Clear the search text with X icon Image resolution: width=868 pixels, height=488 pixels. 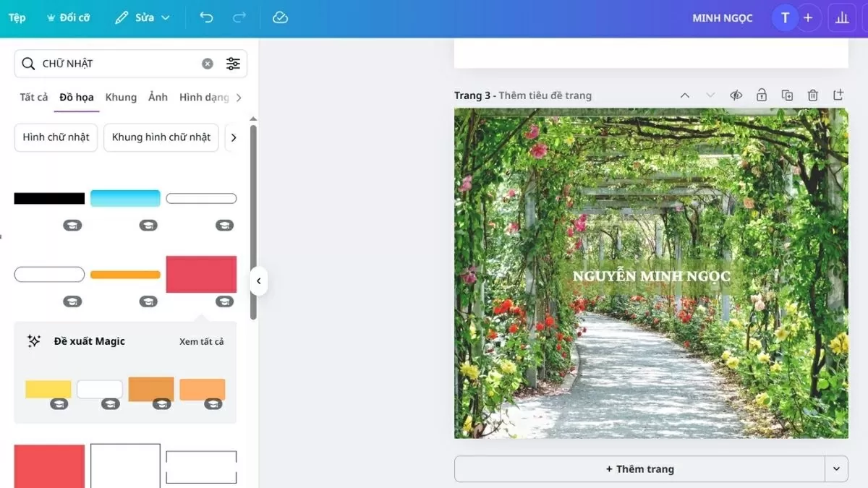click(208, 64)
